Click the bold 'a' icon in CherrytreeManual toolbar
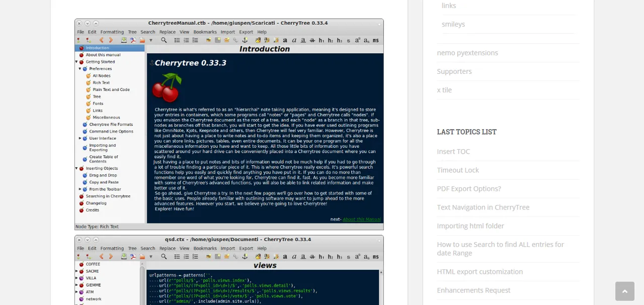 pyautogui.click(x=285, y=40)
